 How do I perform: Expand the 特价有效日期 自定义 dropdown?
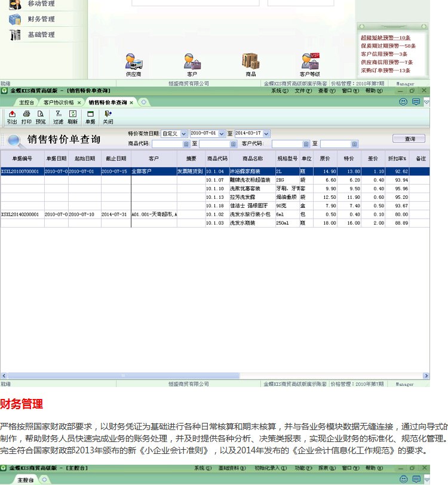(x=183, y=134)
